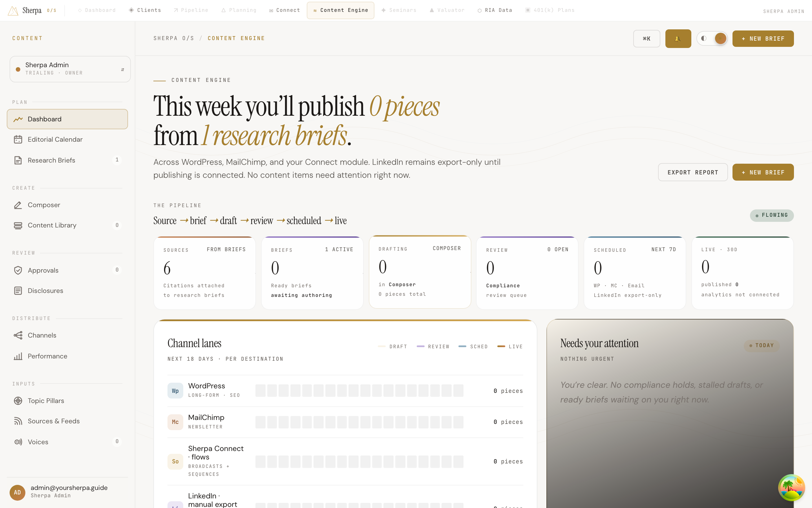
Task: Select Editorial Calendar in the sidebar
Action: click(67, 139)
